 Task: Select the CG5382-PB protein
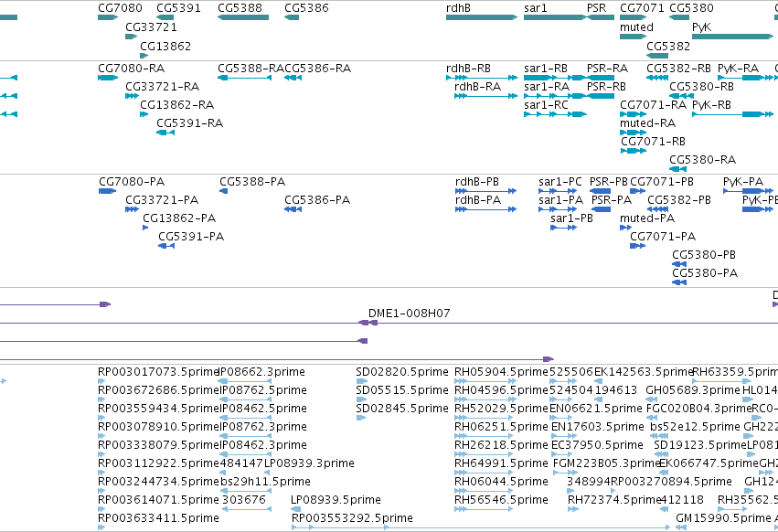[658, 209]
